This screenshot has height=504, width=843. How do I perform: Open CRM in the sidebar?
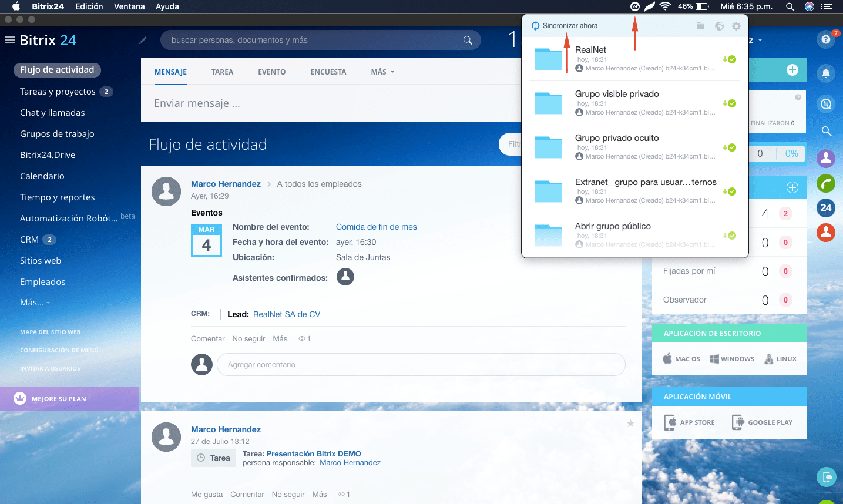[29, 240]
